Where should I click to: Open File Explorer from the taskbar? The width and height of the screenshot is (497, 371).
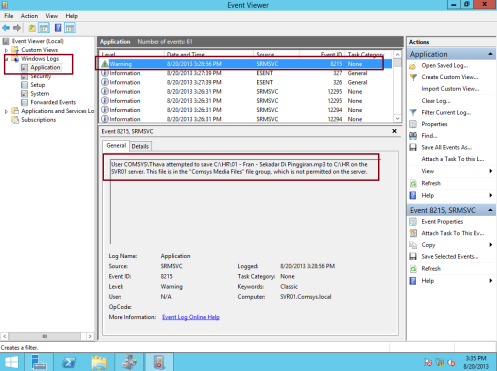click(x=99, y=362)
